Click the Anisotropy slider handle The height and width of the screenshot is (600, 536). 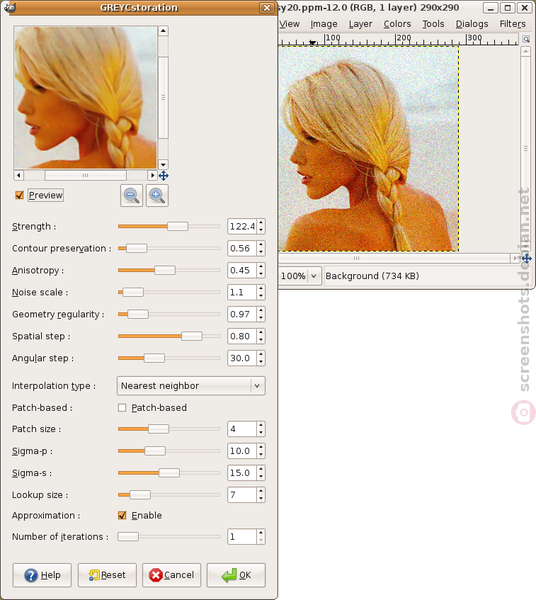165,270
